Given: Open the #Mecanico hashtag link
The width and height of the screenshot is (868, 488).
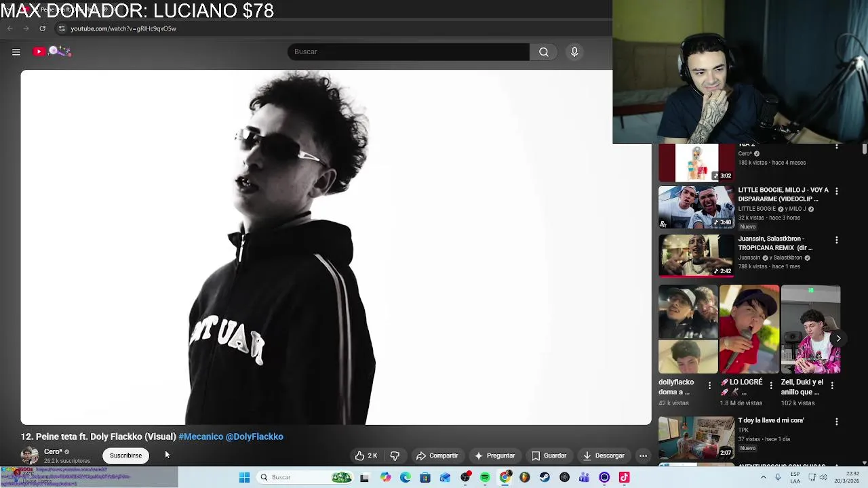Looking at the screenshot, I should point(201,436).
